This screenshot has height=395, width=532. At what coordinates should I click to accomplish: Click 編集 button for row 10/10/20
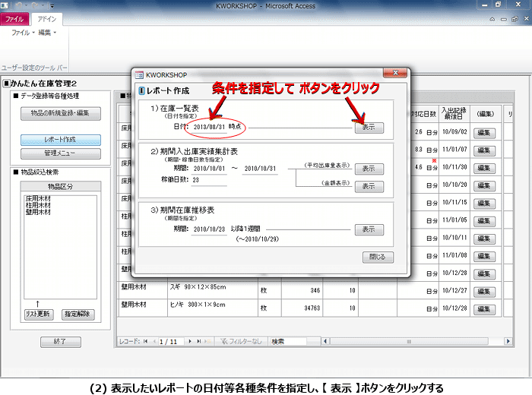coord(484,186)
